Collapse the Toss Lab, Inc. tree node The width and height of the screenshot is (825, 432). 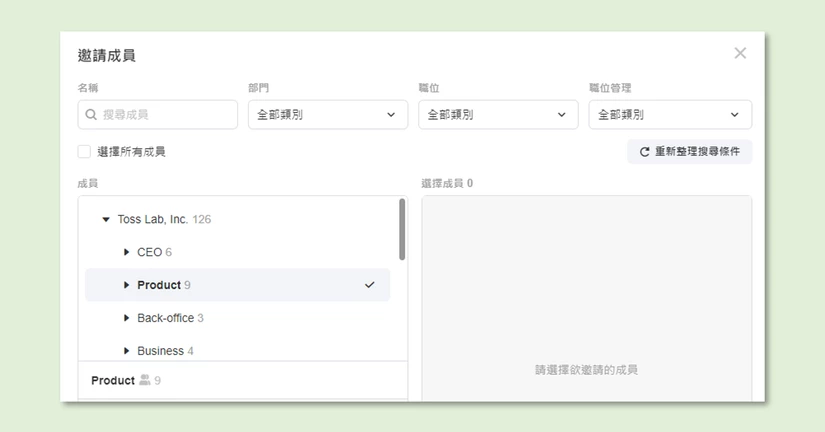pos(106,219)
